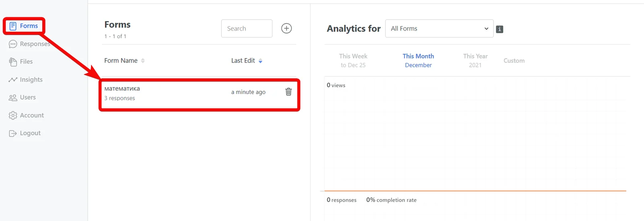Select the This Month December tab

point(418,61)
